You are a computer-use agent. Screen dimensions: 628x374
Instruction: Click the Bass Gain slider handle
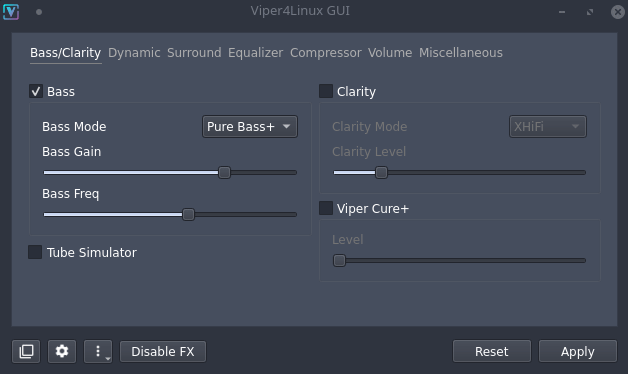[x=224, y=173]
